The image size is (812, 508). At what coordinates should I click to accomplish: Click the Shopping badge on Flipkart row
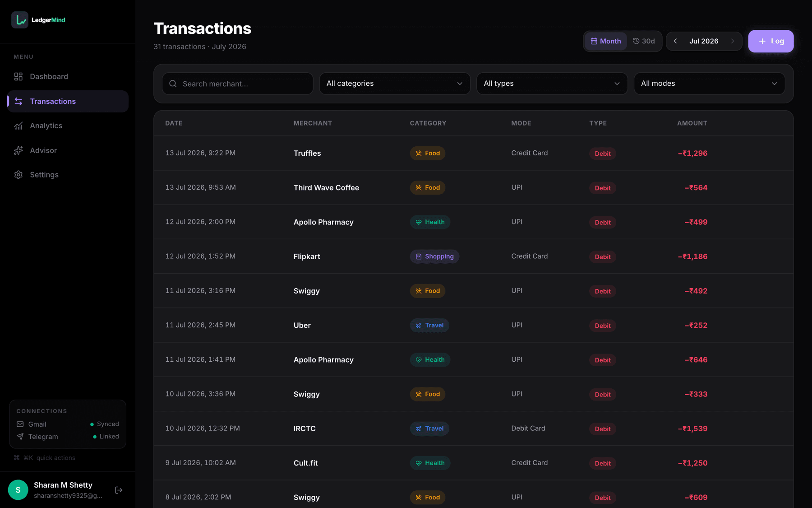(434, 256)
